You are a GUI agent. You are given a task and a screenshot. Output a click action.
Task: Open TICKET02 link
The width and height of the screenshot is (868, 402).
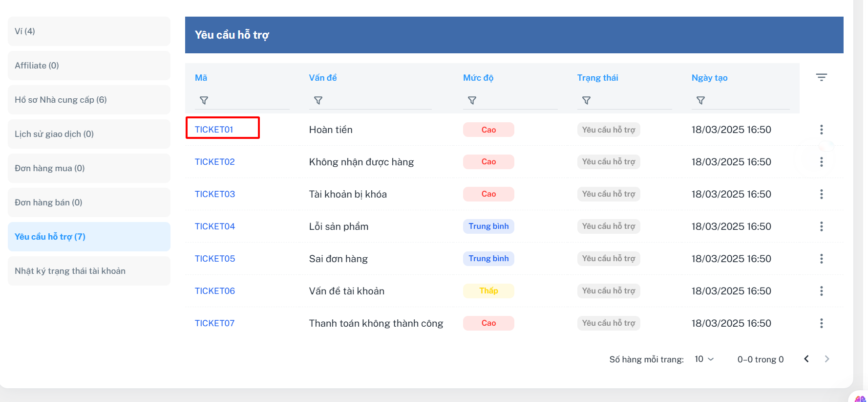(x=215, y=162)
